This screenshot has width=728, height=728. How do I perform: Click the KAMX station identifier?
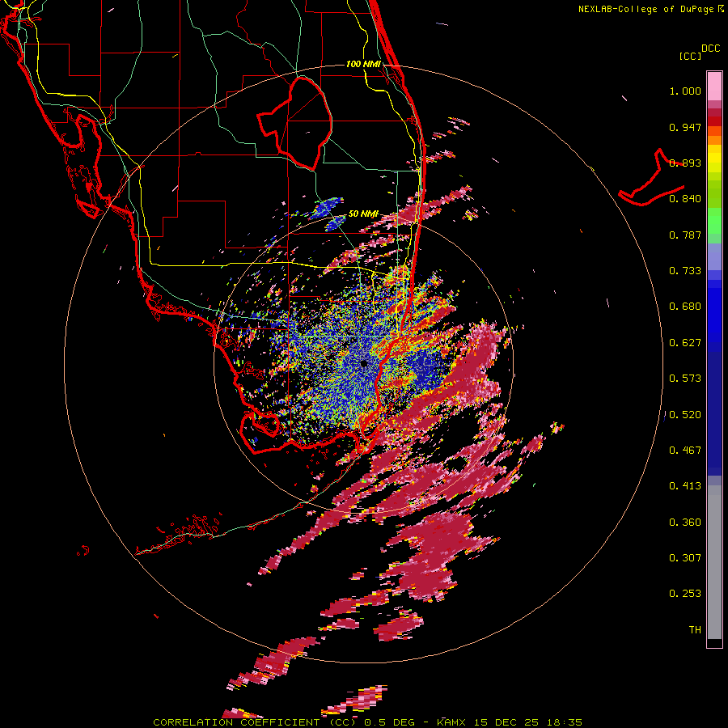pos(453,722)
